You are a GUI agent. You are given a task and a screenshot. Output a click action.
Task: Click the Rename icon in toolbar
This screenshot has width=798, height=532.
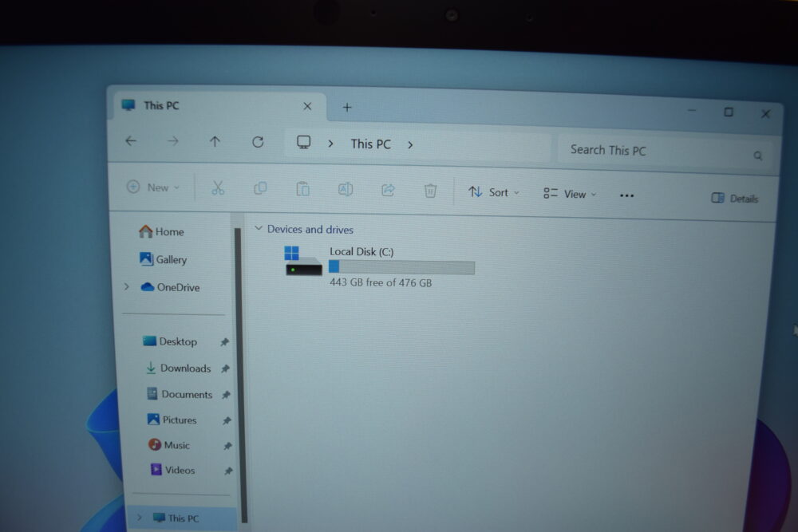tap(346, 189)
